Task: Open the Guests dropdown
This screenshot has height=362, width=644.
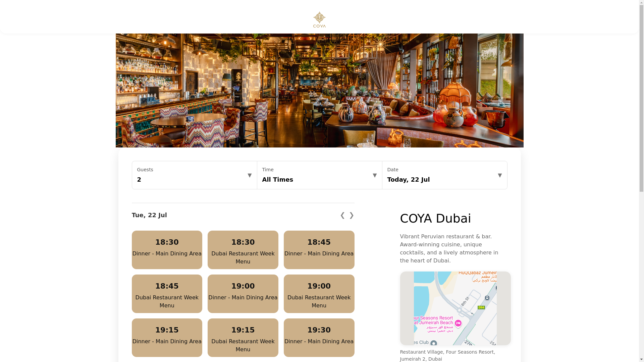Action: pyautogui.click(x=194, y=175)
